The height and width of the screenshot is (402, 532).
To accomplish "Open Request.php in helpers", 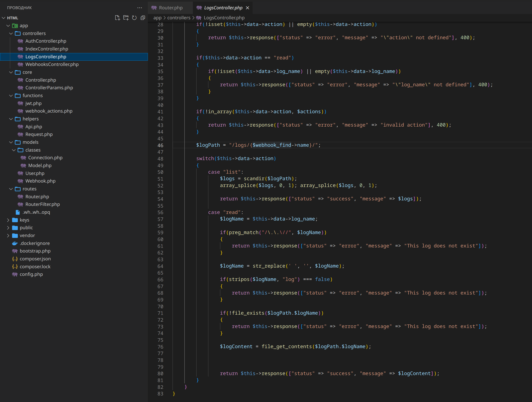I will [x=39, y=134].
